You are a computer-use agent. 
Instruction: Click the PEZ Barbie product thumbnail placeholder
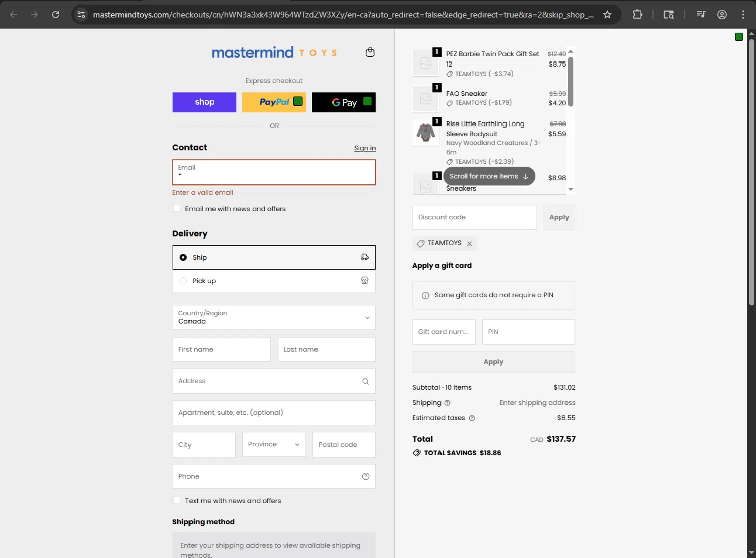426,63
